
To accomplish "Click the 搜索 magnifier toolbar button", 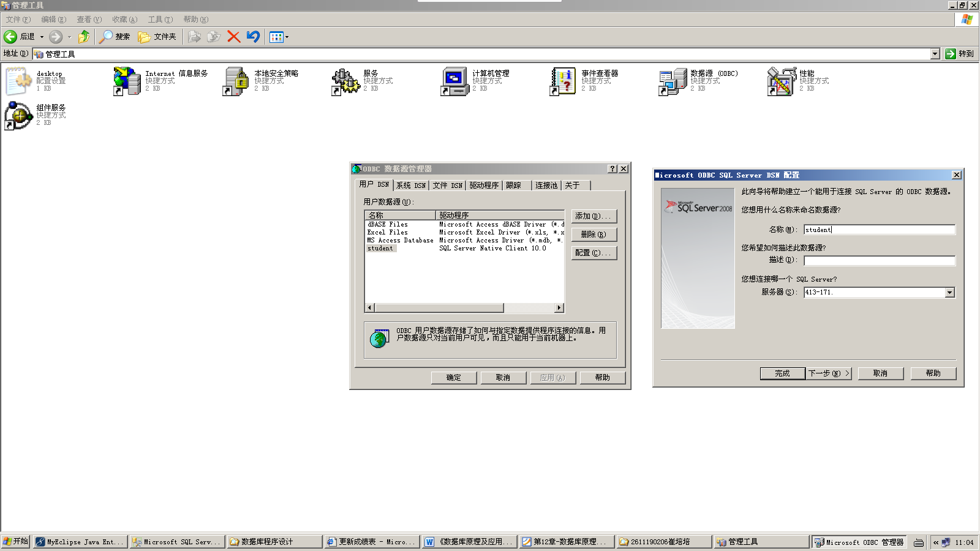I will pyautogui.click(x=115, y=37).
